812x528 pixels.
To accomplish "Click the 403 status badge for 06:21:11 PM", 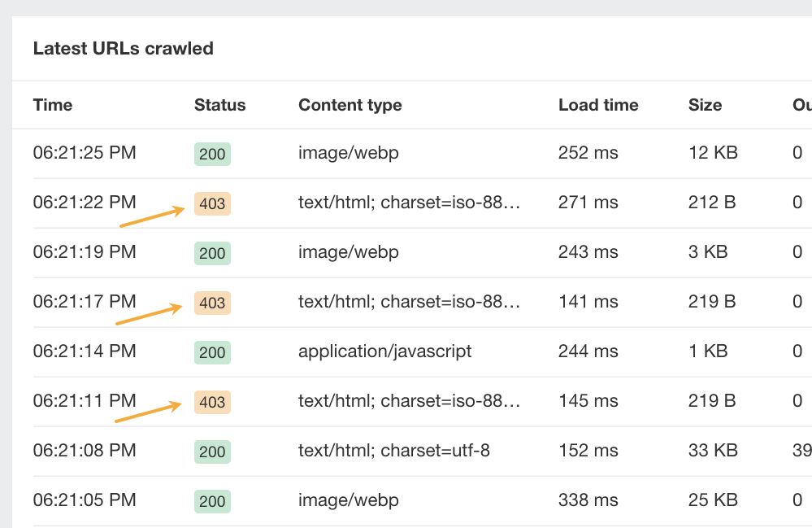I will (211, 401).
